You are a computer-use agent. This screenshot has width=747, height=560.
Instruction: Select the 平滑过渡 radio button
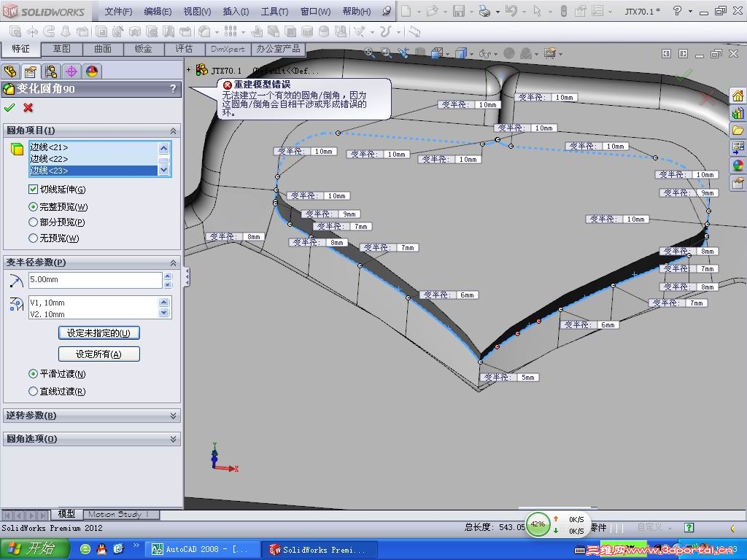(x=33, y=374)
